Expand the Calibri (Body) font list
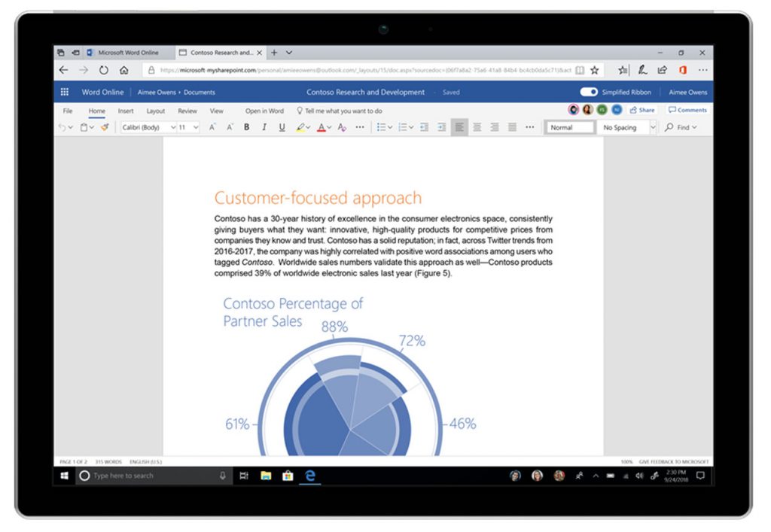This screenshot has width=771, height=532. [173, 127]
